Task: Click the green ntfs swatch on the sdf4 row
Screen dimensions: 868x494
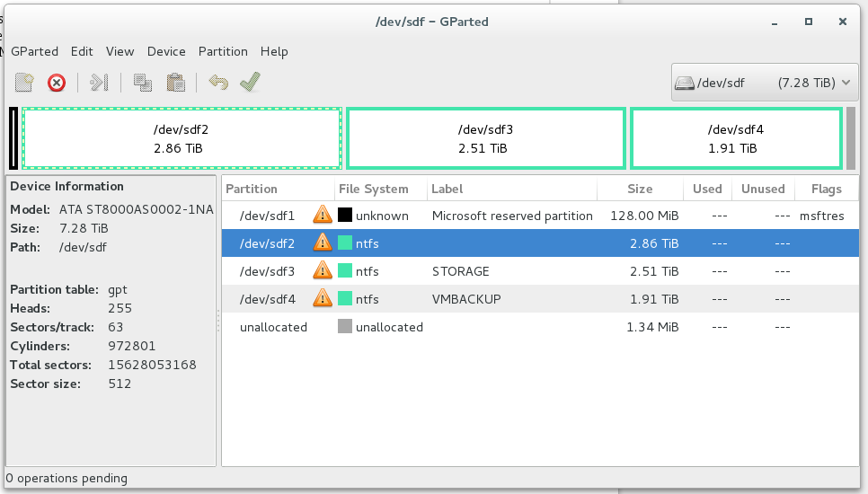Action: click(x=345, y=298)
